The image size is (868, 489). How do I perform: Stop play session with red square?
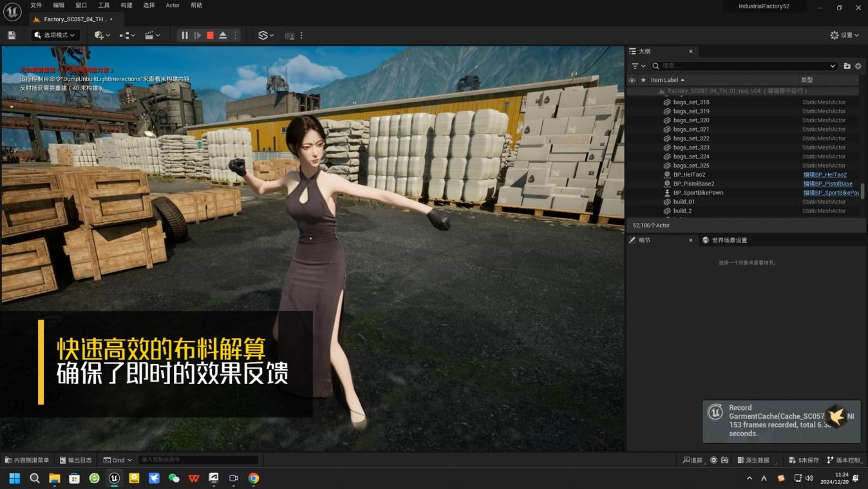(x=210, y=35)
